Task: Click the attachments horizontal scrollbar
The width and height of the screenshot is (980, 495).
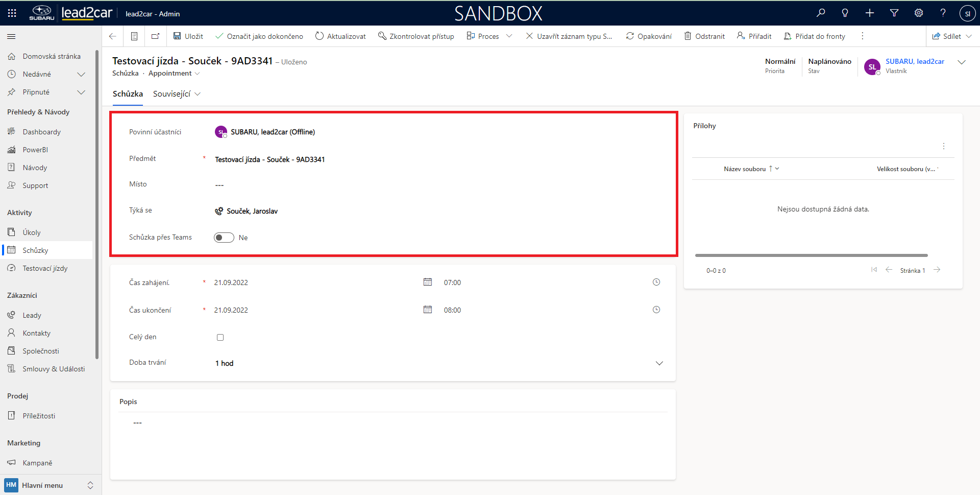Action: (x=811, y=255)
